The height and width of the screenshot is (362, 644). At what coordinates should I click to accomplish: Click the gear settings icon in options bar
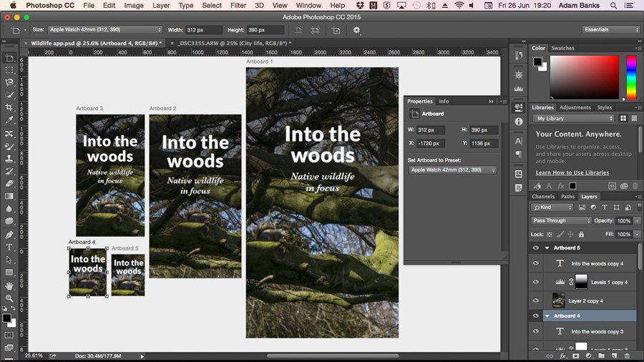356,30
